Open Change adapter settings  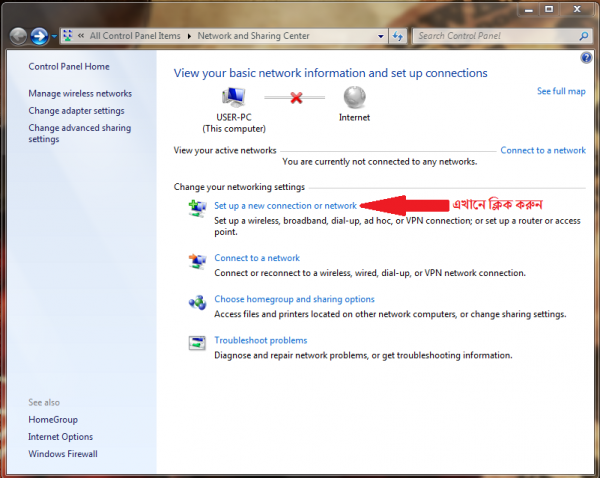pos(76,111)
